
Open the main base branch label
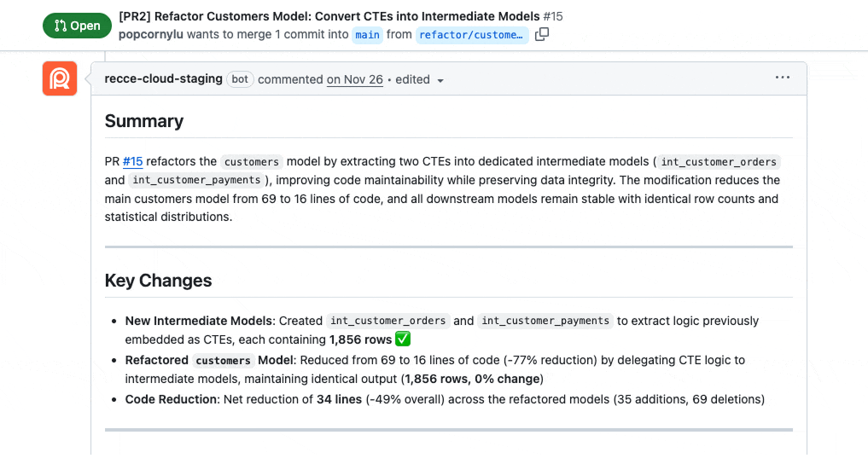[x=367, y=35]
